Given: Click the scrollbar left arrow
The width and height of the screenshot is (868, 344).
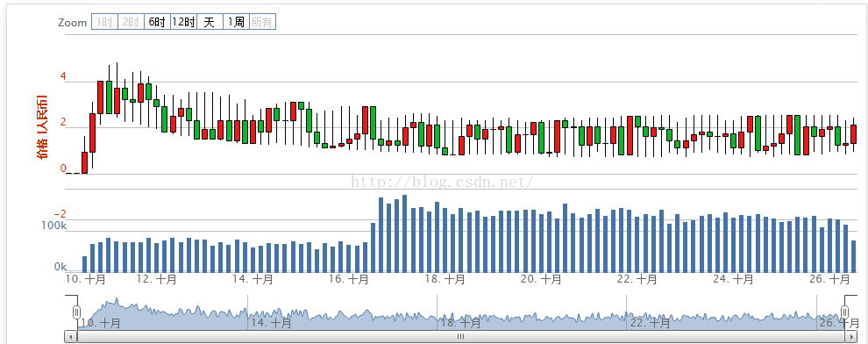Looking at the screenshot, I should [x=71, y=336].
